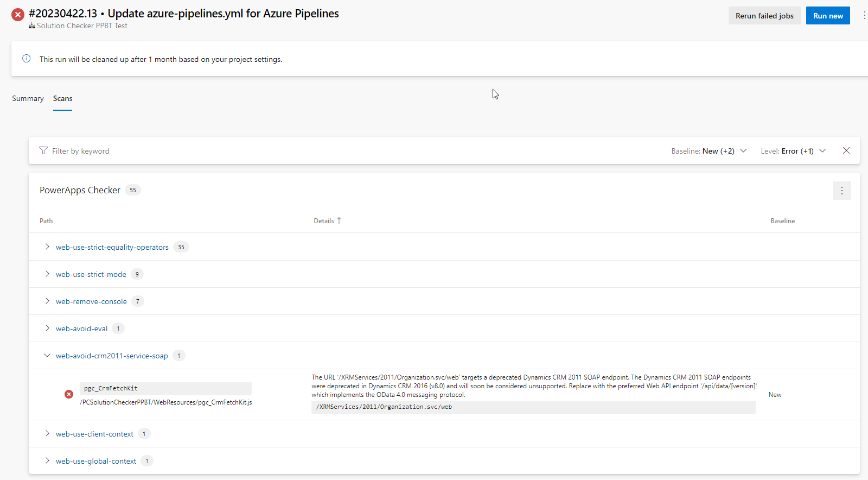Expand the web-avoid-eval row
868x480 pixels.
47,328
